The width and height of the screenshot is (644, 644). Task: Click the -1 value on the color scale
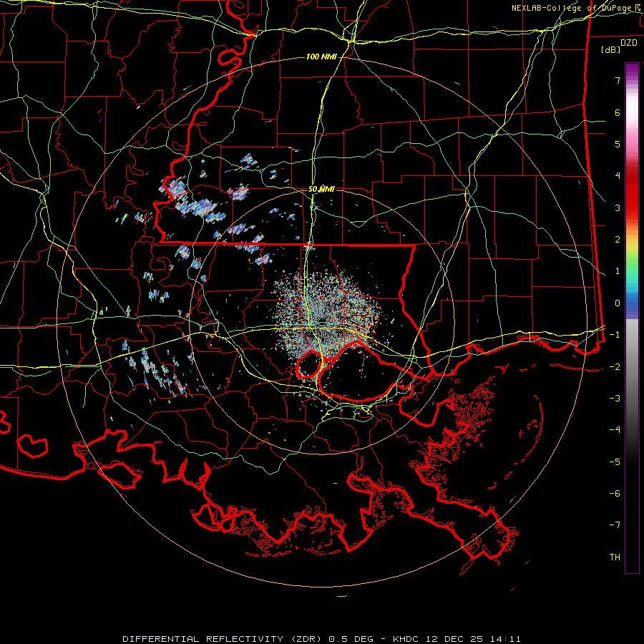tap(615, 335)
